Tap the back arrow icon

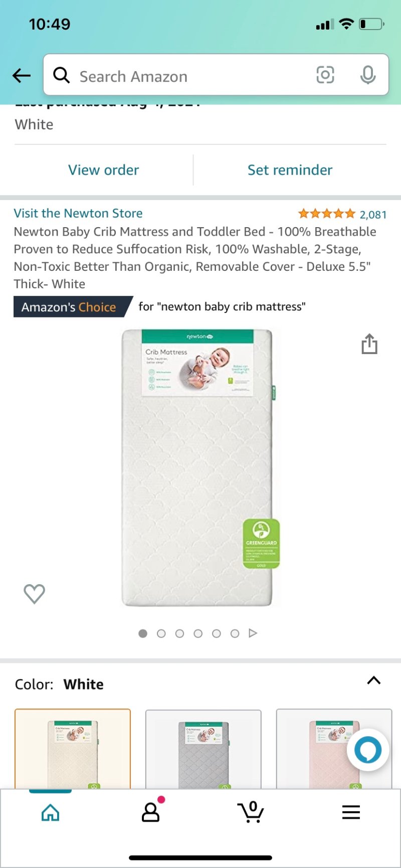point(22,76)
